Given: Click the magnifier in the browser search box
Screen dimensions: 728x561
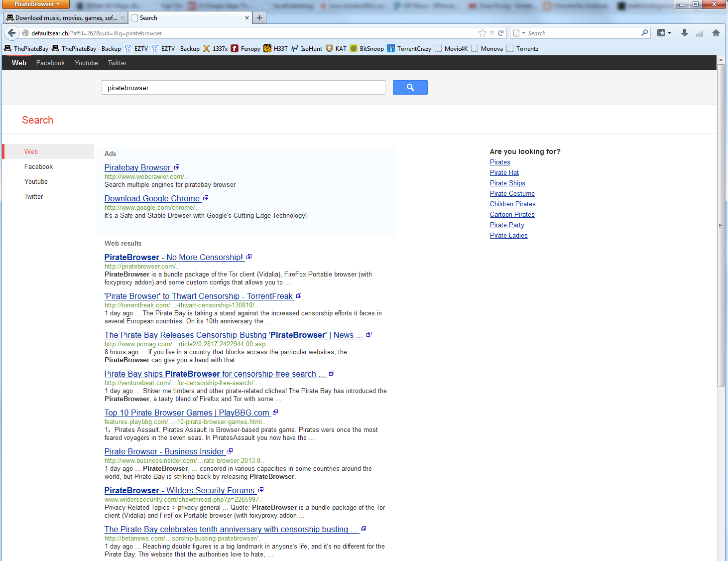Looking at the screenshot, I should [x=645, y=33].
